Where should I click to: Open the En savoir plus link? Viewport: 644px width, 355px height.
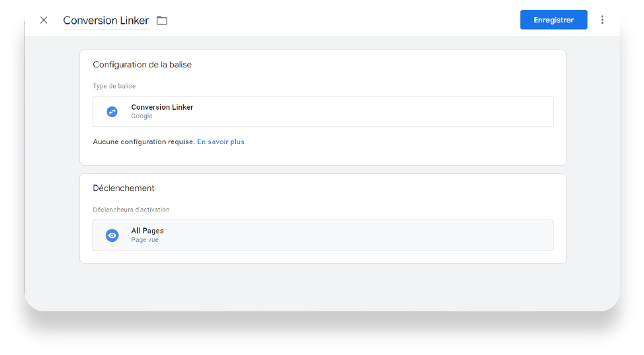(221, 141)
